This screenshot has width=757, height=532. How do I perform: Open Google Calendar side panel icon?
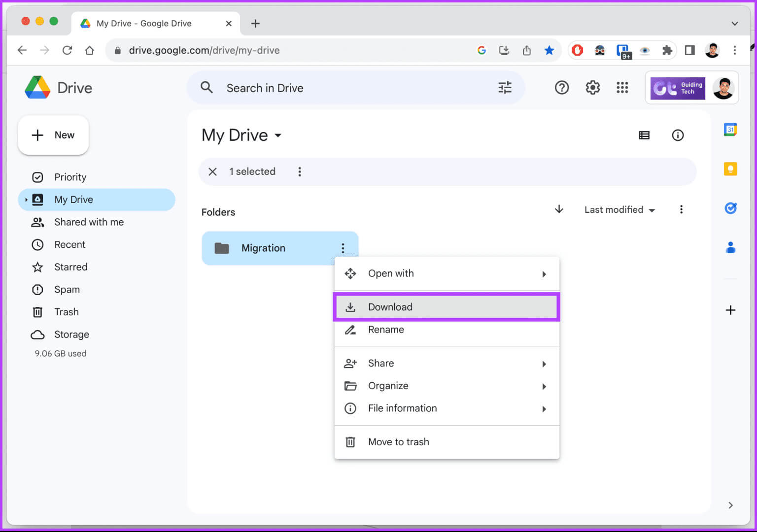[730, 130]
